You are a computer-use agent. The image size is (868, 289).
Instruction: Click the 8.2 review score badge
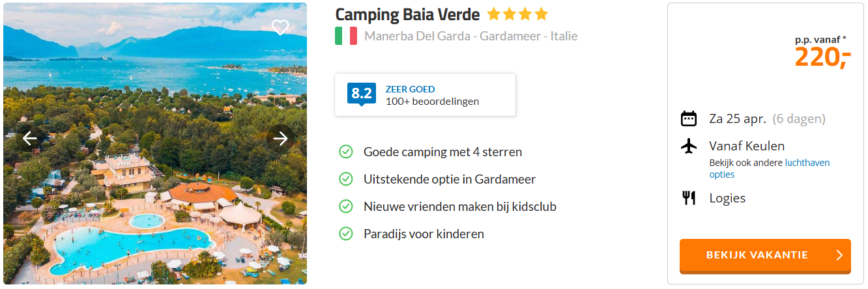click(x=361, y=94)
